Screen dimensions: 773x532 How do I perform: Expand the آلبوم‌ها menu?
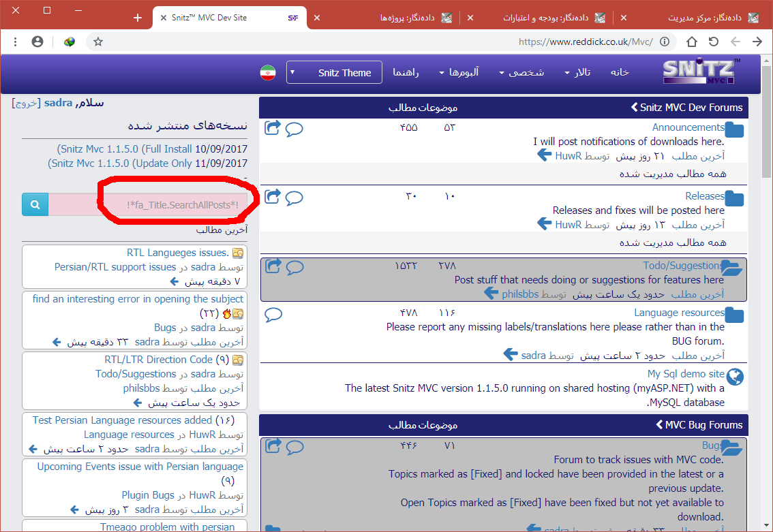pyautogui.click(x=459, y=72)
